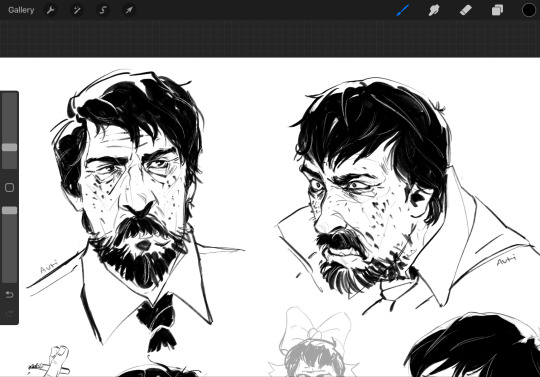Open the Layers panel
Screen dimensions: 540x377
[x=497, y=10]
